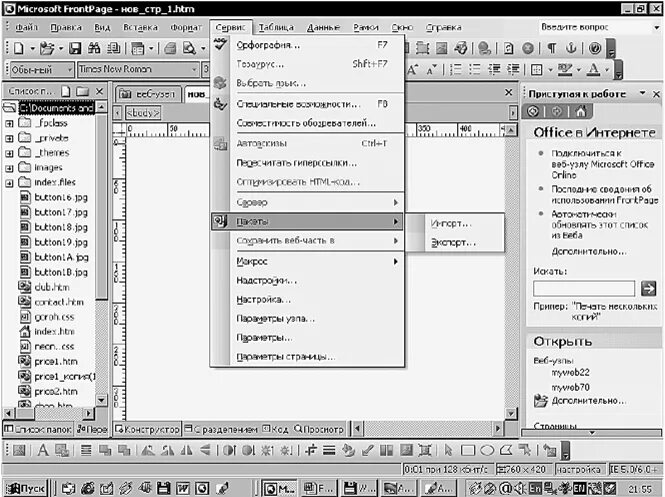
Task: Click the New page icon in toolbar
Action: click(19, 48)
